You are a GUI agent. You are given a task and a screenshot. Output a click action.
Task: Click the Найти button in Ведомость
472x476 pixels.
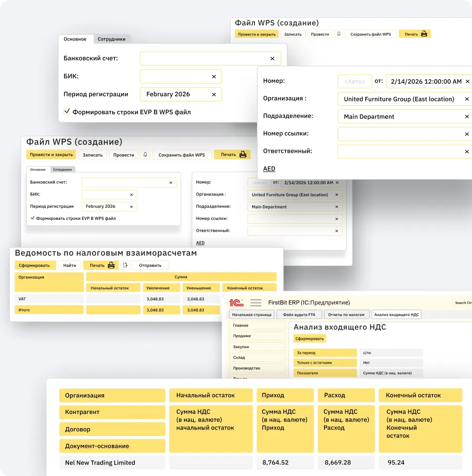pos(70,265)
